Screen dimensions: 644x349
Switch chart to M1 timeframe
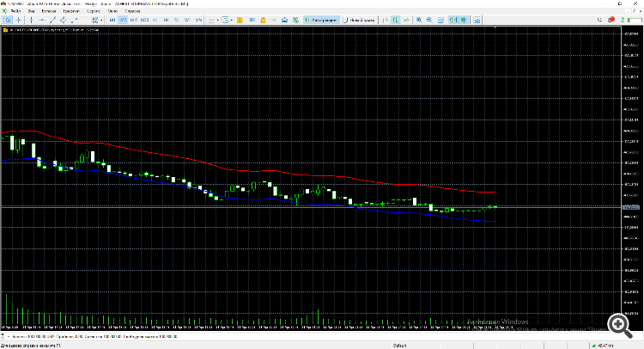coord(112,20)
